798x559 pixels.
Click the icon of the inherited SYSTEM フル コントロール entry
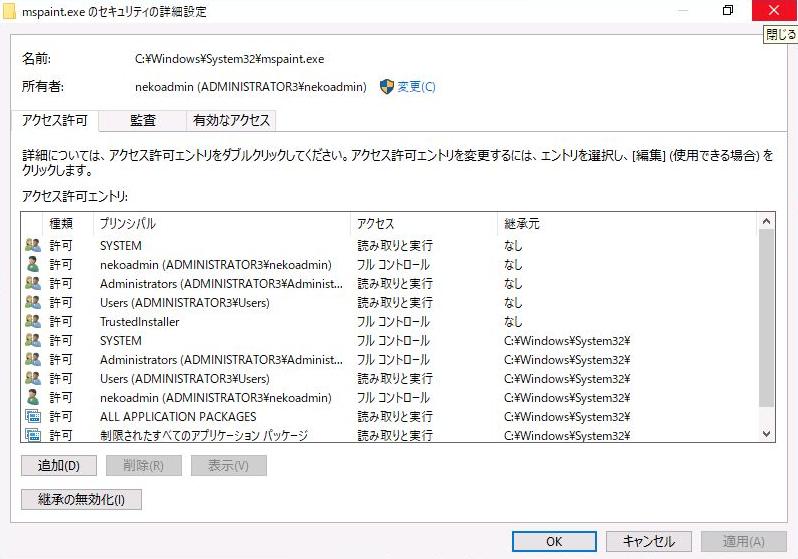[x=33, y=340]
